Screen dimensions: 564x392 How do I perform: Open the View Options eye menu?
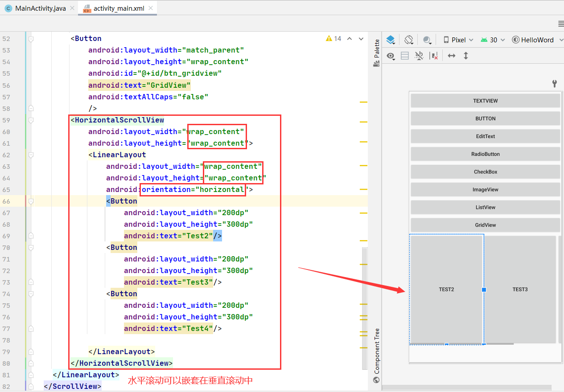click(x=391, y=56)
